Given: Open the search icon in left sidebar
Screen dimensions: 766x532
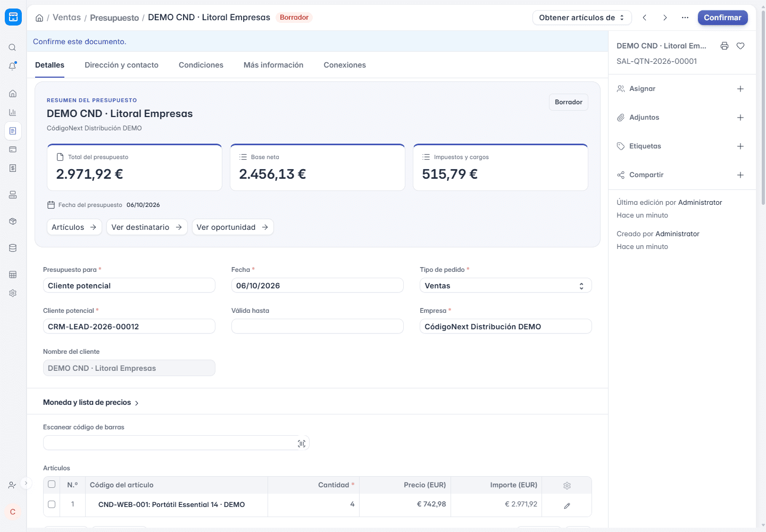Looking at the screenshot, I should 12,47.
